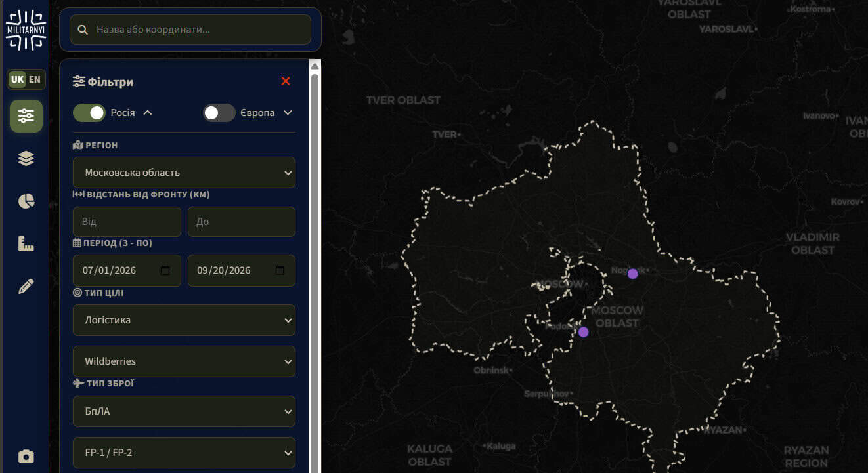Select the ruler measurement tool
Viewport: 868px width, 473px height.
26,244
